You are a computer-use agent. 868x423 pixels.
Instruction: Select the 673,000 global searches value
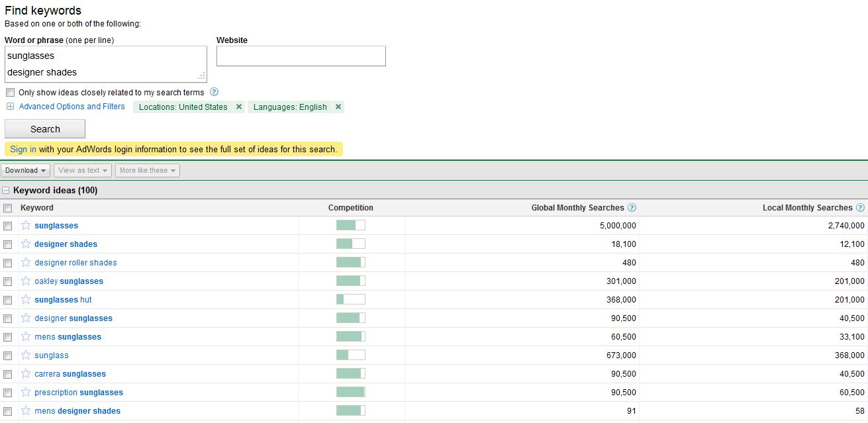(x=621, y=355)
